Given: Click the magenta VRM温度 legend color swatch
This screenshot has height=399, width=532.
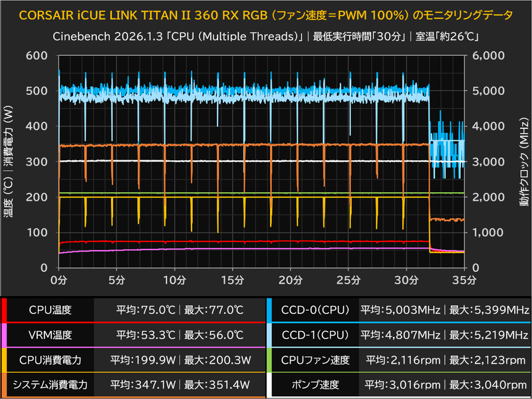Looking at the screenshot, I should point(4,335).
